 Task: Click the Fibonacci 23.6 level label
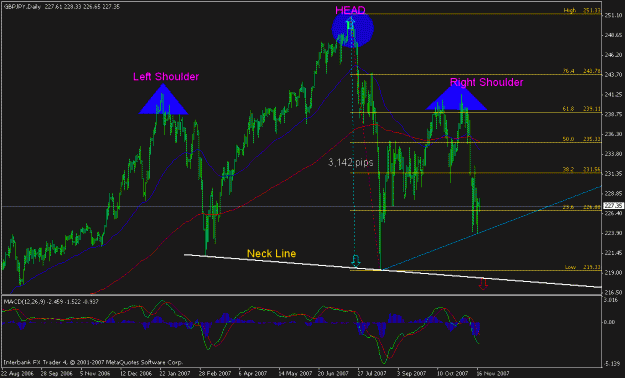coord(582,207)
